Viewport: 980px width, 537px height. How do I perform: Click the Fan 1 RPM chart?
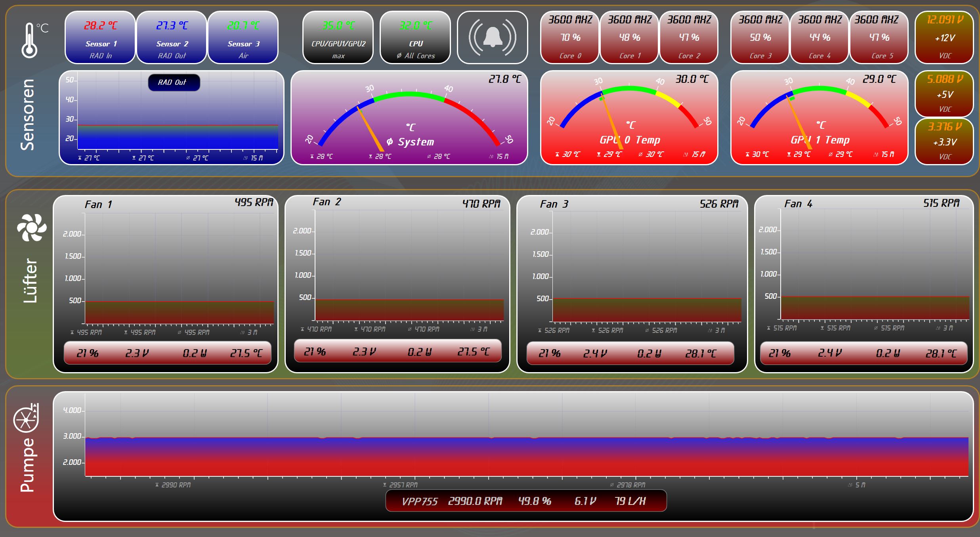point(179,269)
